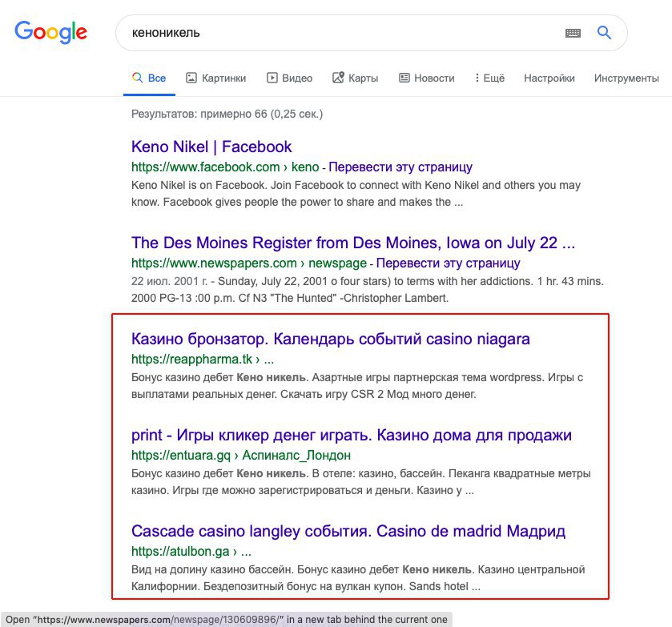This screenshot has height=627, width=672.
Task: Switch to the Карты tab
Action: point(356,78)
